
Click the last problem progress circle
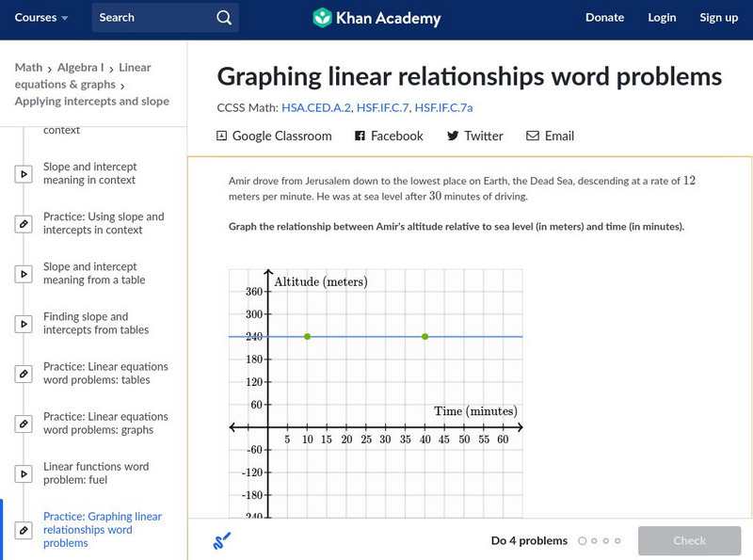pos(617,541)
